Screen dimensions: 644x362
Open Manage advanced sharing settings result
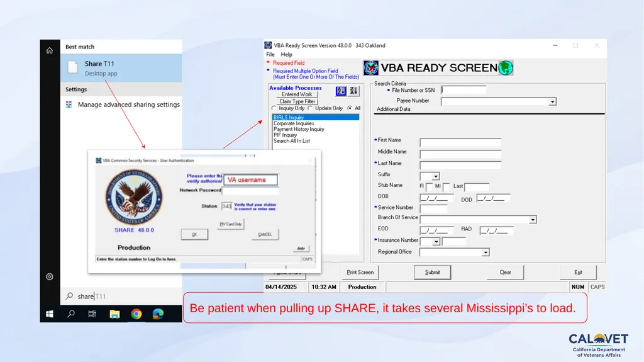(x=121, y=105)
